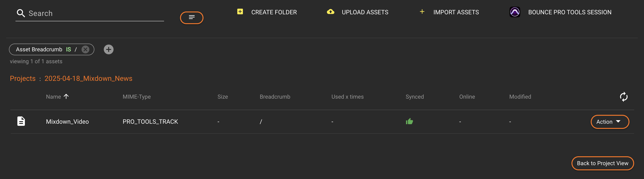Click Bounce Pro Tools Session

[x=570, y=12]
